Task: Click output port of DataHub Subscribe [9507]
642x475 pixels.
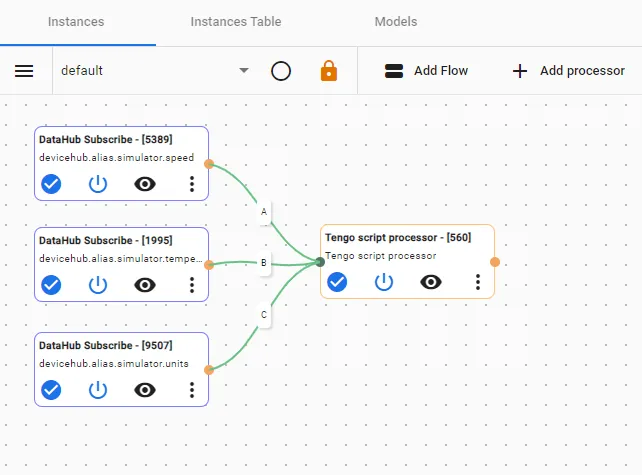Action: point(209,370)
